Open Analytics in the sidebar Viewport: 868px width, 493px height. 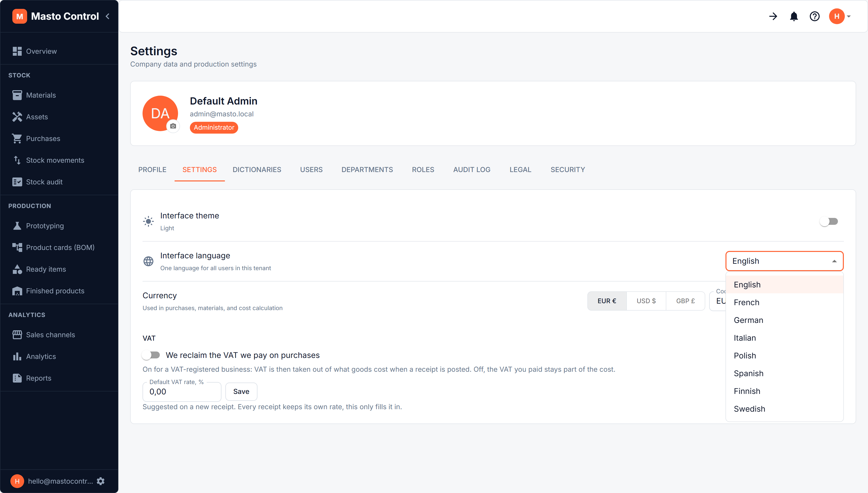(59, 356)
